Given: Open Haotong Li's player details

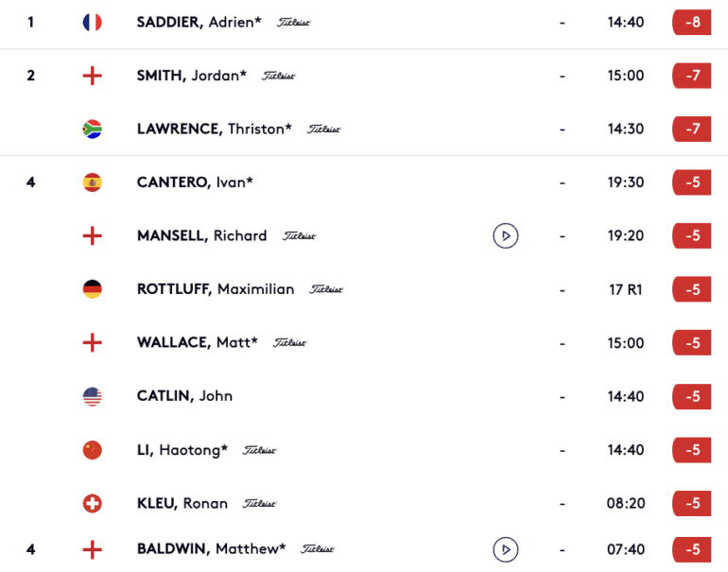Looking at the screenshot, I should (182, 450).
